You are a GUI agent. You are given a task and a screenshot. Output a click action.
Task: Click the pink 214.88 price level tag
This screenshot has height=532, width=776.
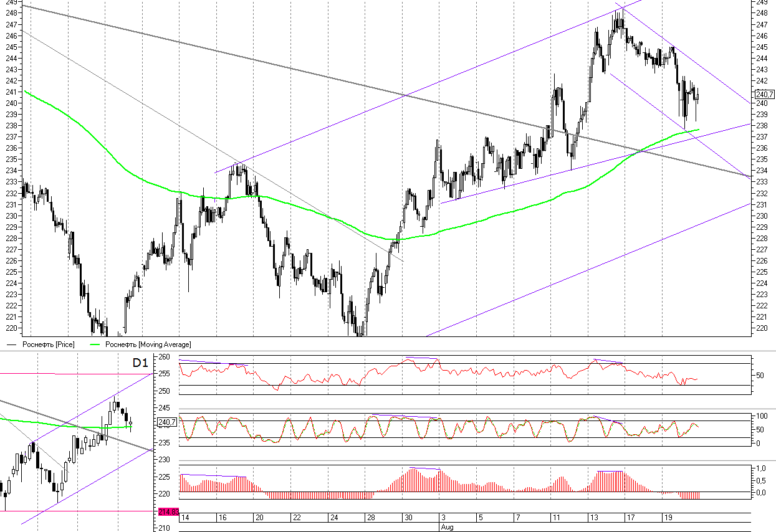(x=167, y=511)
